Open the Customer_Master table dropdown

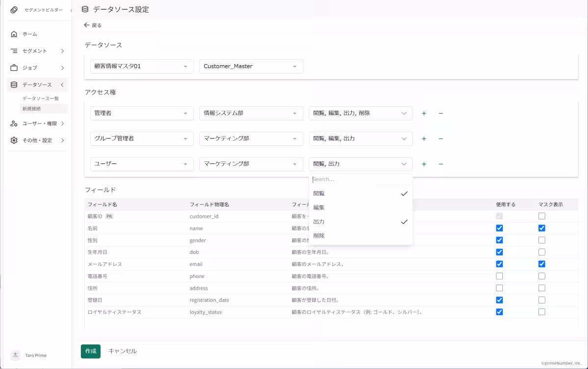pos(251,66)
